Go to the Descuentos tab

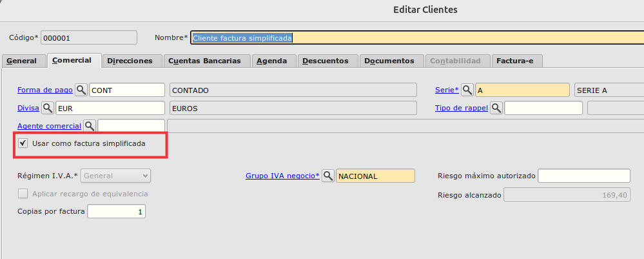(325, 61)
